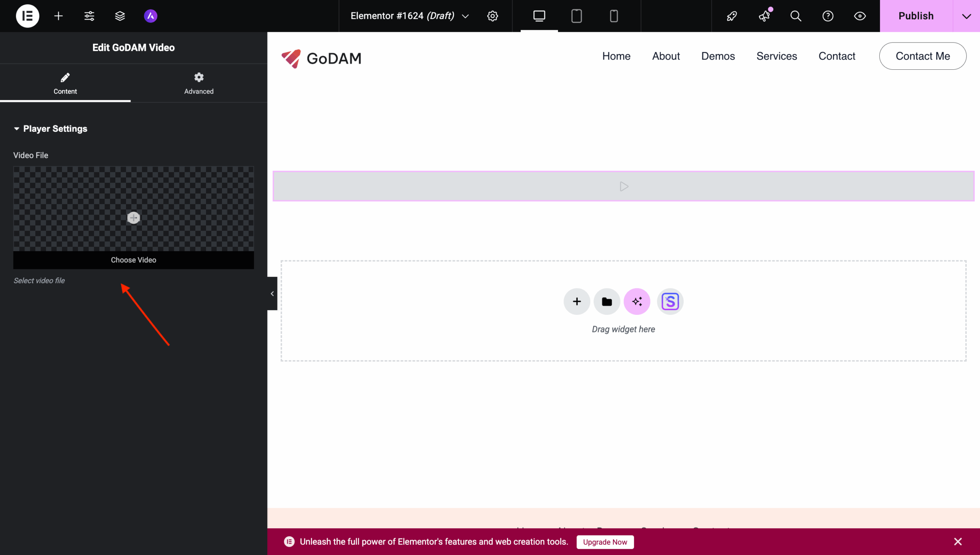Click the Publish button

[916, 16]
